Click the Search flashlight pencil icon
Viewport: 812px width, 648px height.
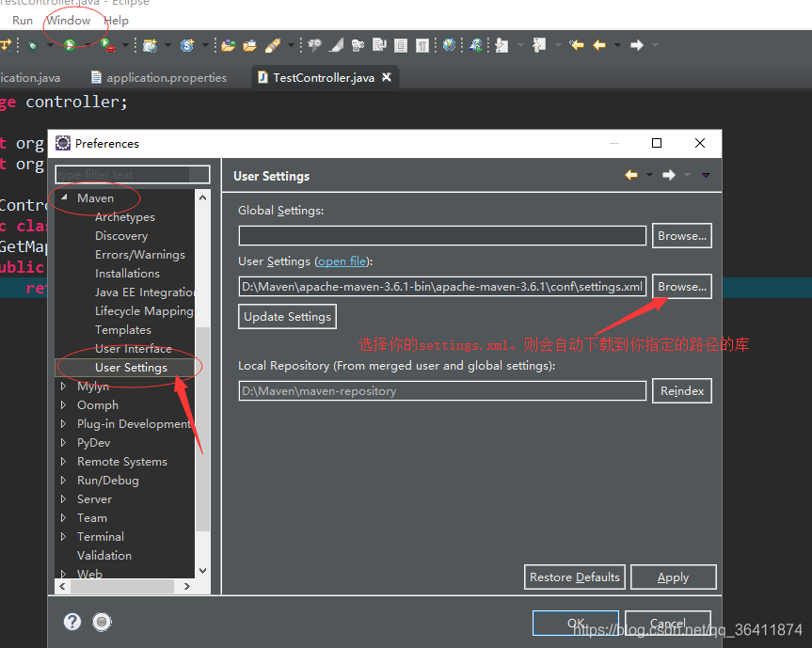pyautogui.click(x=273, y=45)
